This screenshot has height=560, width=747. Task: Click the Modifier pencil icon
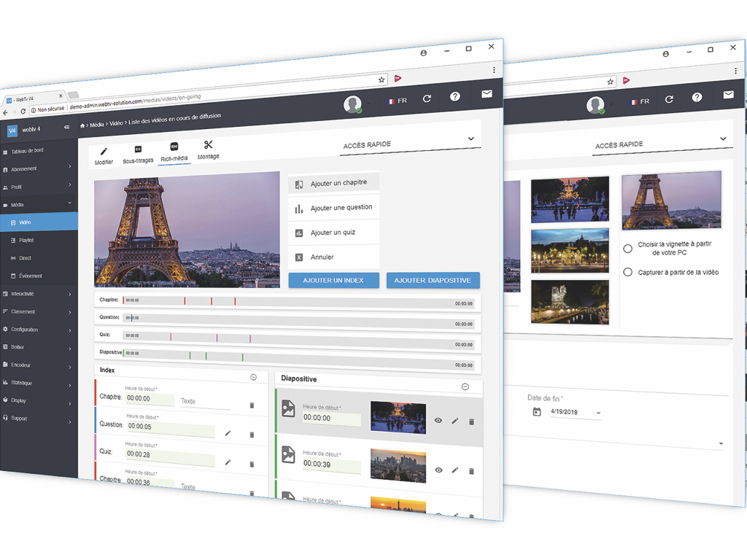104,152
